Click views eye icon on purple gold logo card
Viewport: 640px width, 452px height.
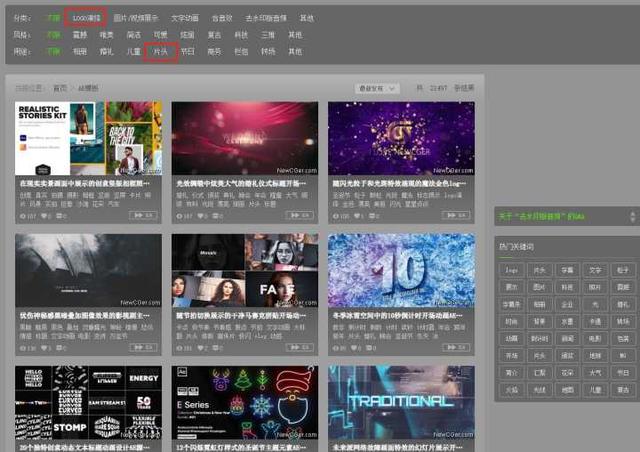tap(336, 216)
